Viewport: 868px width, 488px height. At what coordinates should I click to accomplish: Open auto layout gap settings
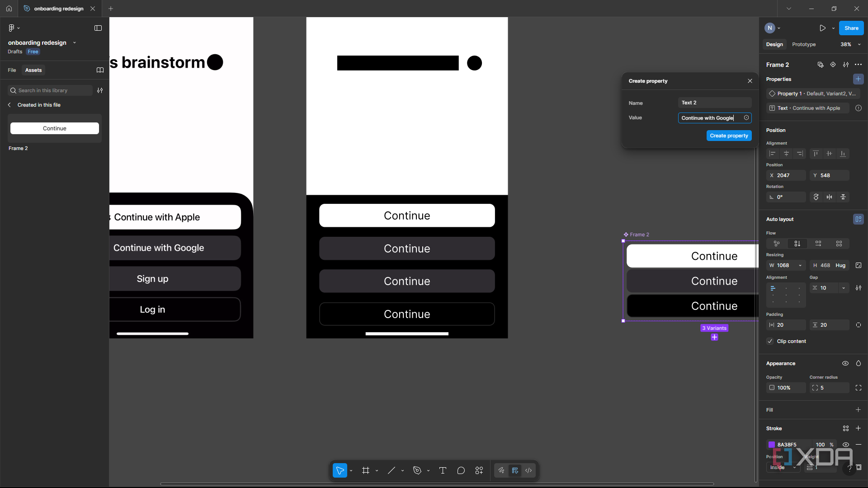(x=859, y=288)
